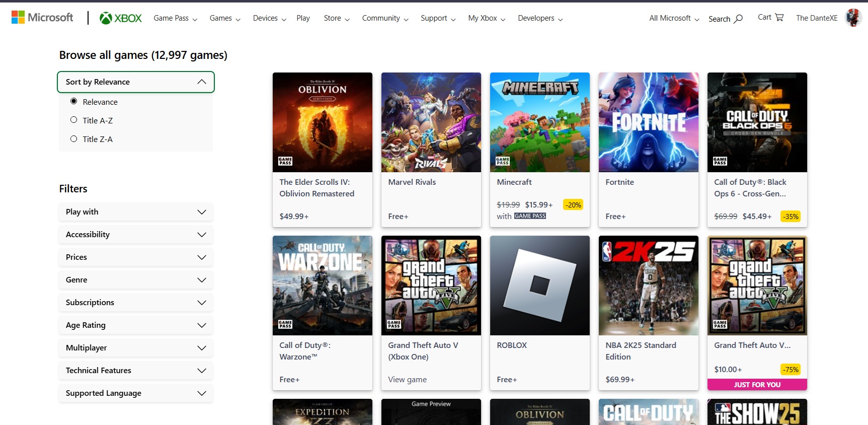Click the Call of Duty Warzone cover
This screenshot has width=868, height=425.
(x=323, y=286)
